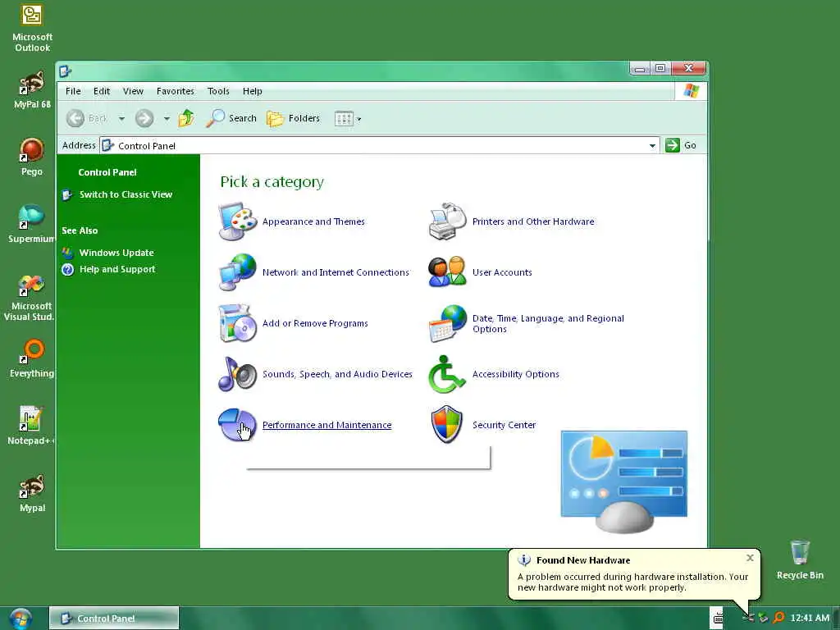Screen dimensions: 840x630
Task: Open the File menu
Action: pos(73,91)
